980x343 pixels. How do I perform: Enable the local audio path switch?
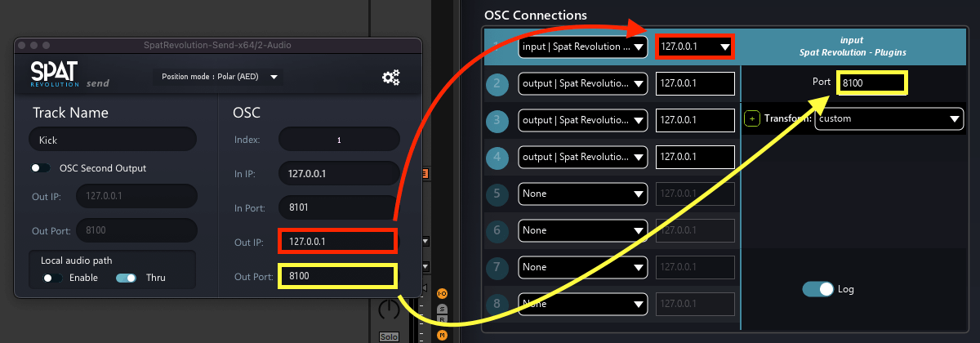point(54,278)
